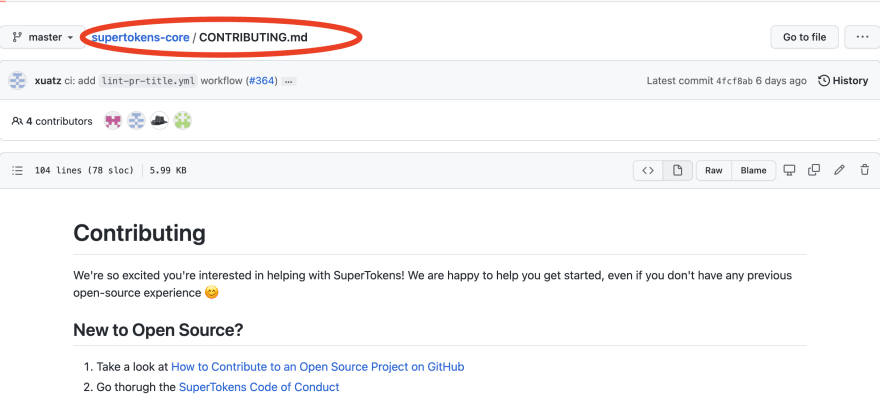Click the xuatz avatar next to the commit

coord(17,81)
